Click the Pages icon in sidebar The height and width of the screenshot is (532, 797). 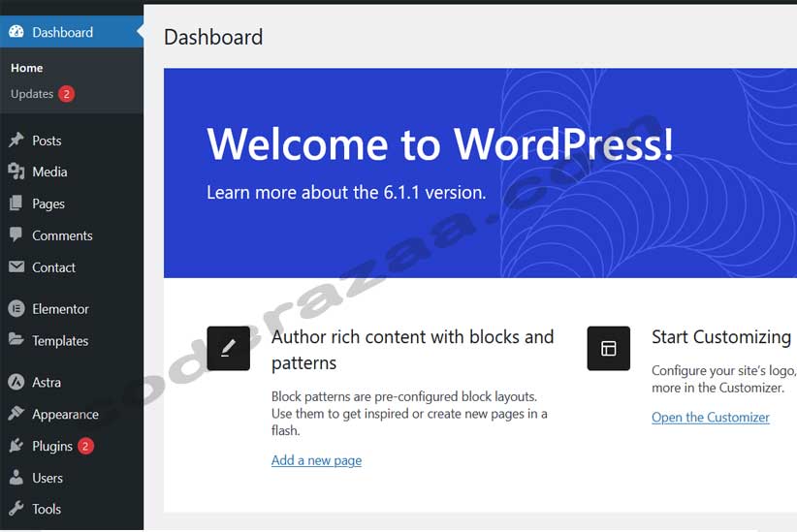click(16, 203)
